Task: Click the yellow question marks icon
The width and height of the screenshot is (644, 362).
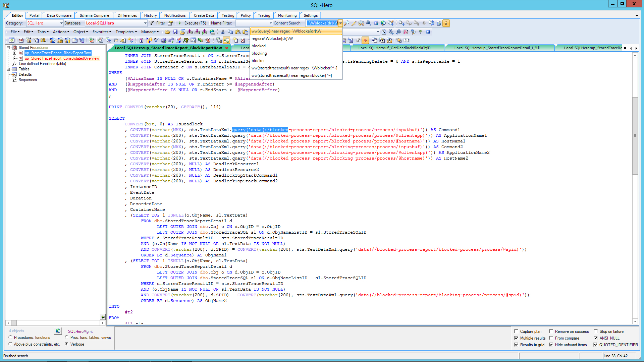Action: click(186, 40)
